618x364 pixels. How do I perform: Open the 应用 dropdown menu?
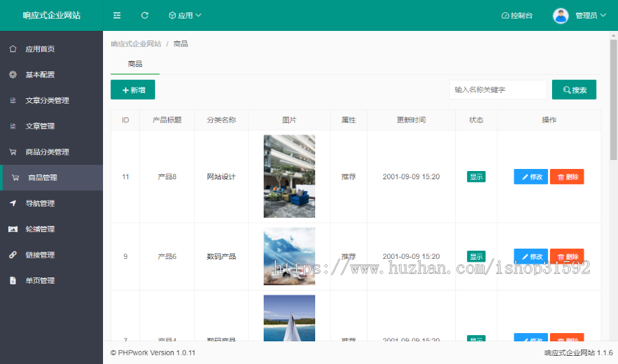tap(185, 15)
